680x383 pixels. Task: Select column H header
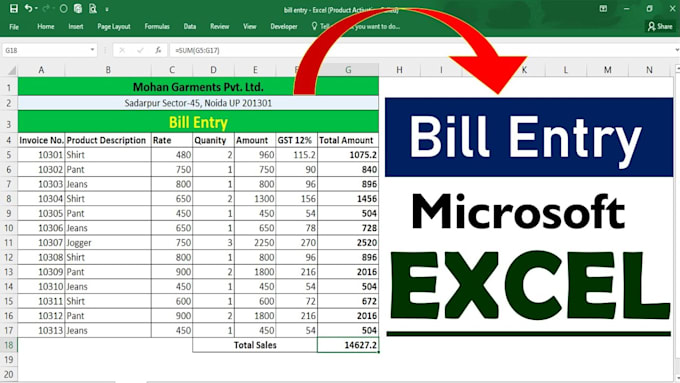399,70
